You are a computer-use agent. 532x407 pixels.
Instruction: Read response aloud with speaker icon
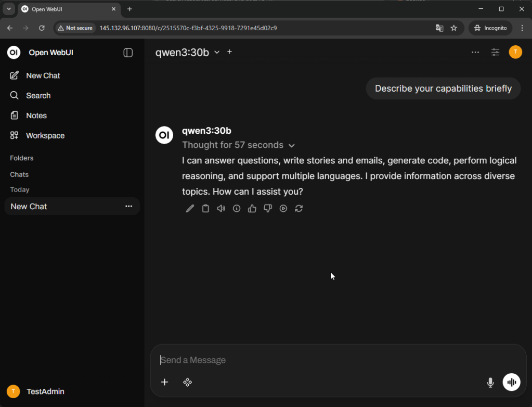coord(221,209)
